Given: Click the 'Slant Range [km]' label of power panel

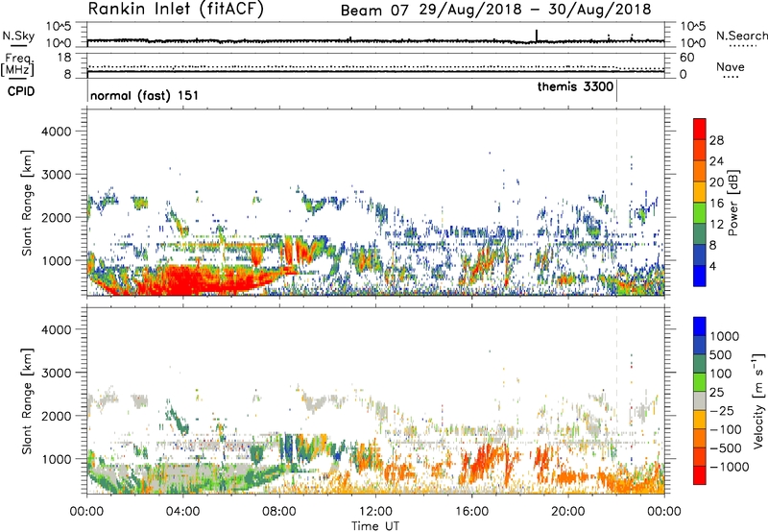Looking at the screenshot, I should click(27, 203).
